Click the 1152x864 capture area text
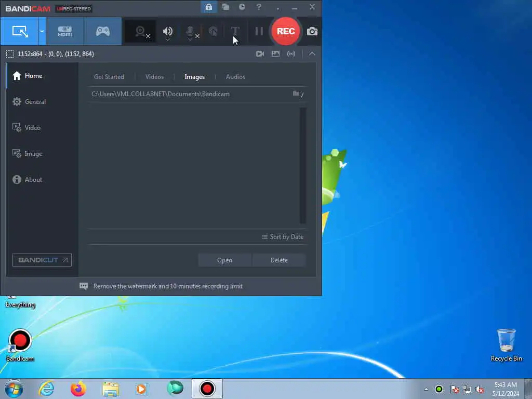The image size is (532, 399). 56,54
